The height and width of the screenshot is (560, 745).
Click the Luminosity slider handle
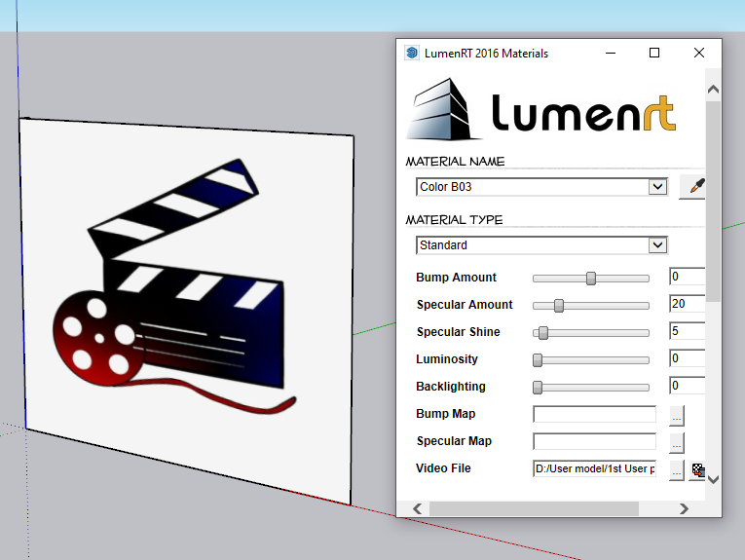point(538,360)
